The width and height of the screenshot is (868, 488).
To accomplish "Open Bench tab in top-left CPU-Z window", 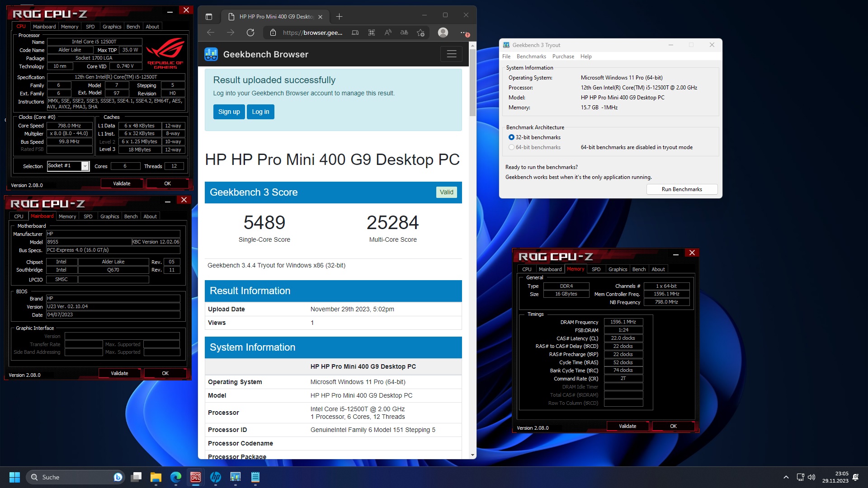I will pyautogui.click(x=133, y=27).
